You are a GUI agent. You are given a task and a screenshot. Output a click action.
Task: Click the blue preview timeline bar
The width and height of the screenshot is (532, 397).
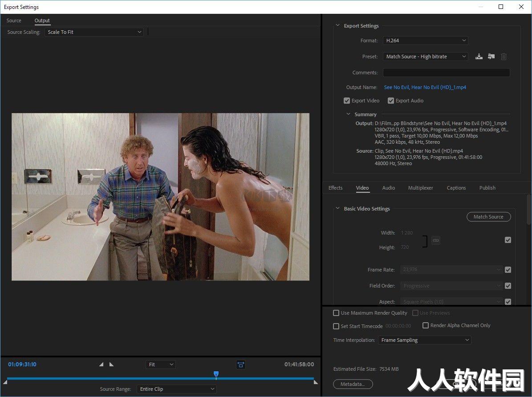click(x=160, y=378)
